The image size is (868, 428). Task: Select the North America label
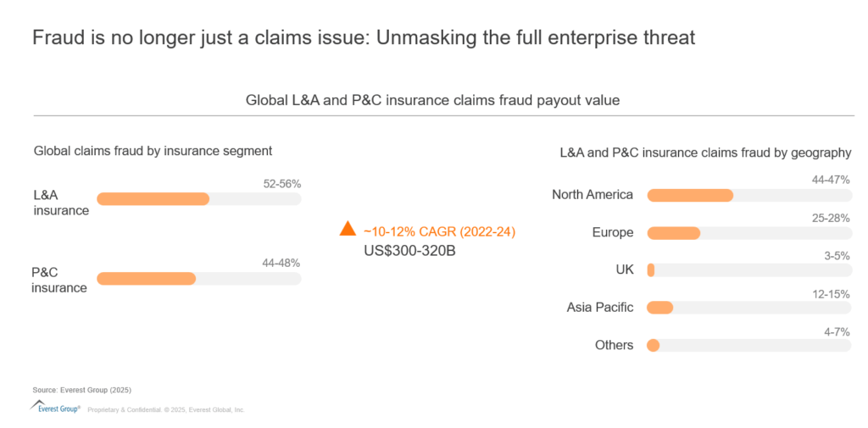[592, 195]
